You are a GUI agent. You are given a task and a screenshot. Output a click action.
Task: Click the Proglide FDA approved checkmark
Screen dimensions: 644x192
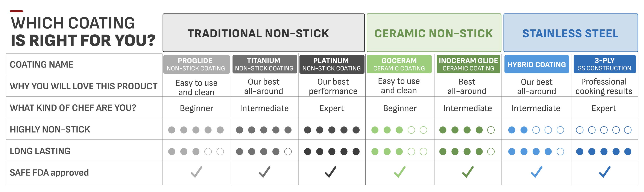[196, 172]
